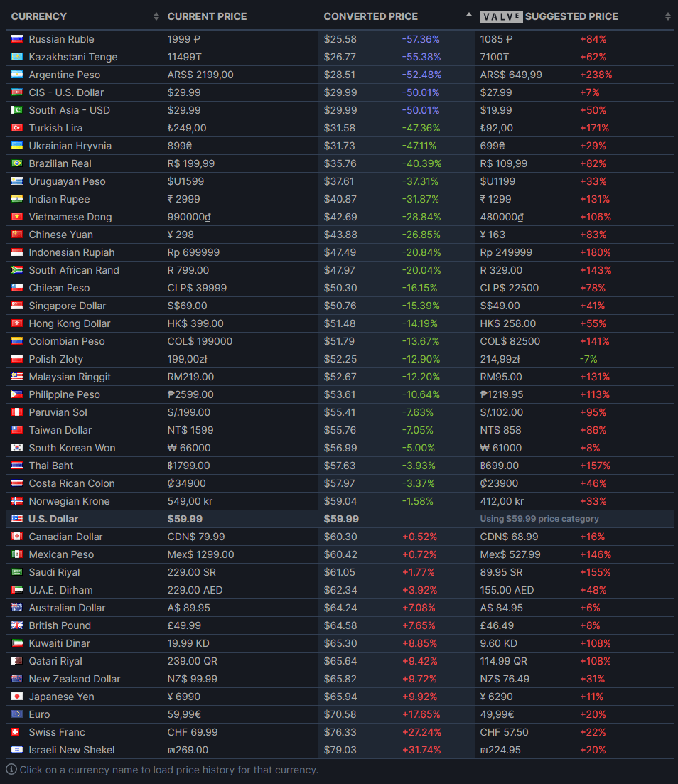The height and width of the screenshot is (784, 678).
Task: Click the Brazilian flag icon
Action: pos(17,163)
